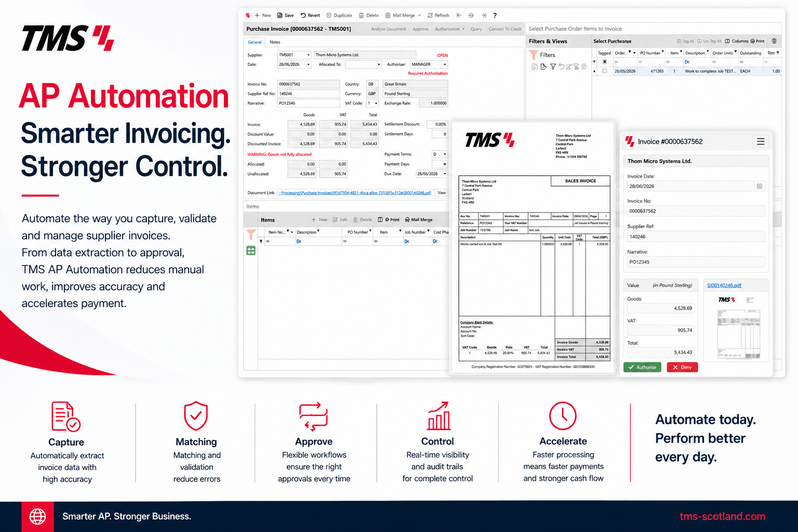Switch to the Notes tab
This screenshot has width=798, height=532.
tap(275, 42)
